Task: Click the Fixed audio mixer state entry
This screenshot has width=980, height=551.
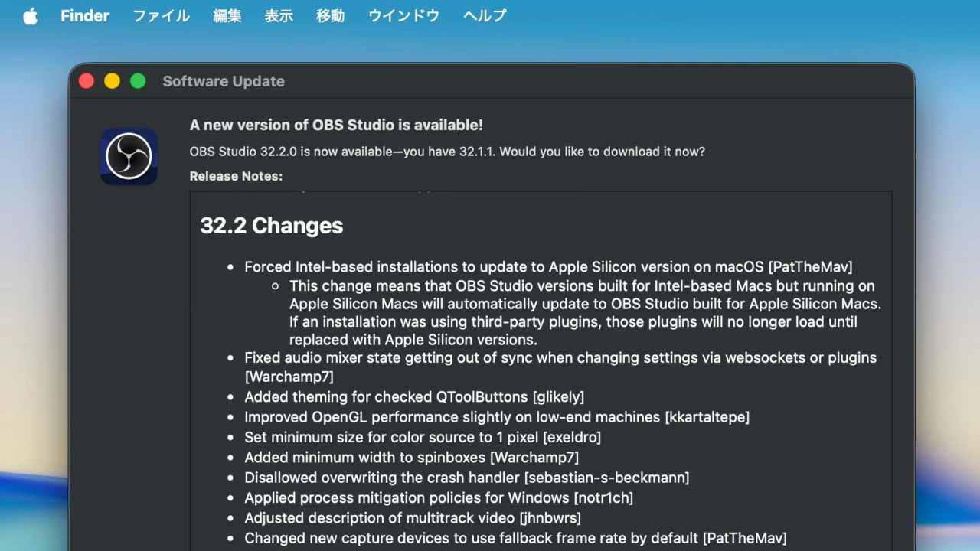Action: (560, 367)
